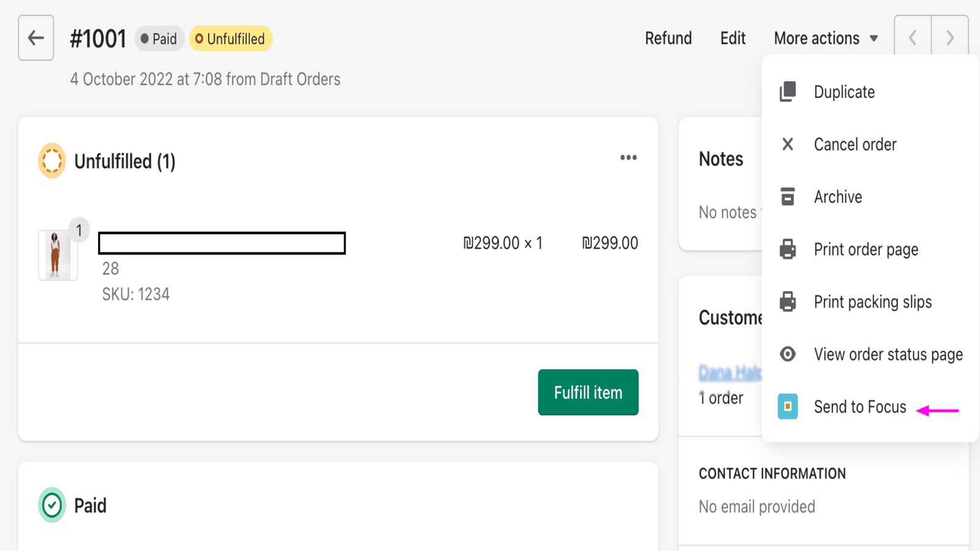Go to the previous order chevron
This screenshot has height=551, width=980.
pyautogui.click(x=913, y=38)
